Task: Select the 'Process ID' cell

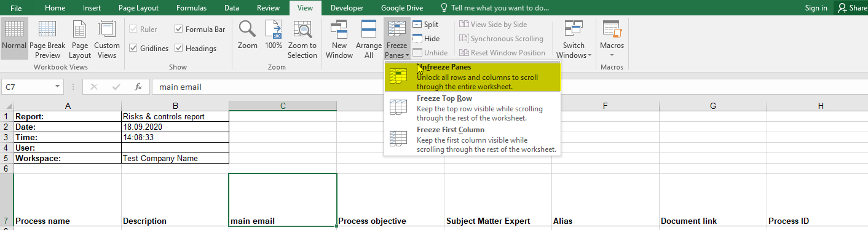Action: [818, 200]
